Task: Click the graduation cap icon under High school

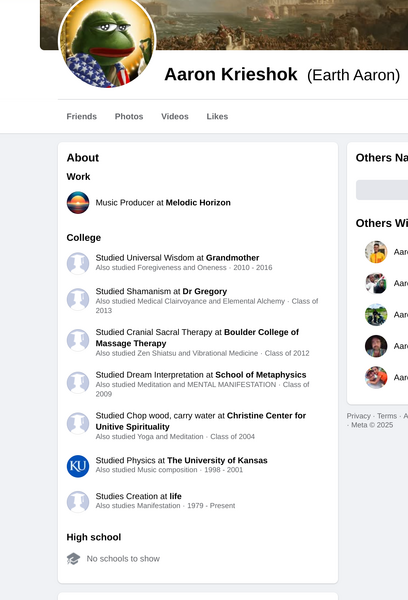Action: pyautogui.click(x=73, y=559)
